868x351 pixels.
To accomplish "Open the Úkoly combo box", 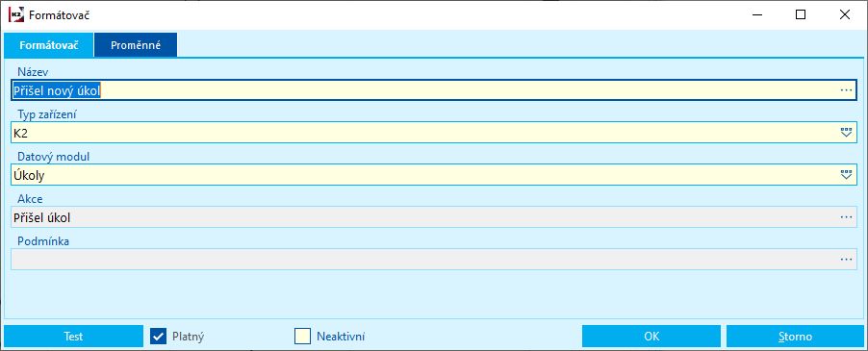I will click(434, 175).
